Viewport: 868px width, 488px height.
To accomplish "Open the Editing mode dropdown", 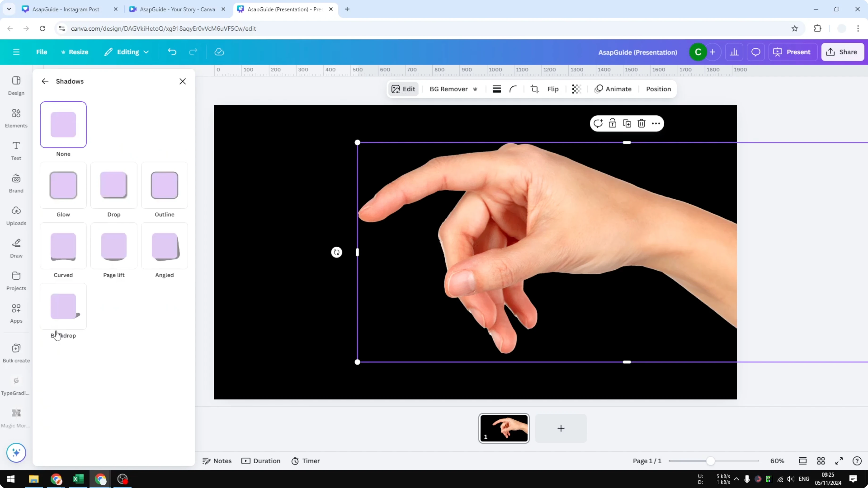I will [x=126, y=52].
